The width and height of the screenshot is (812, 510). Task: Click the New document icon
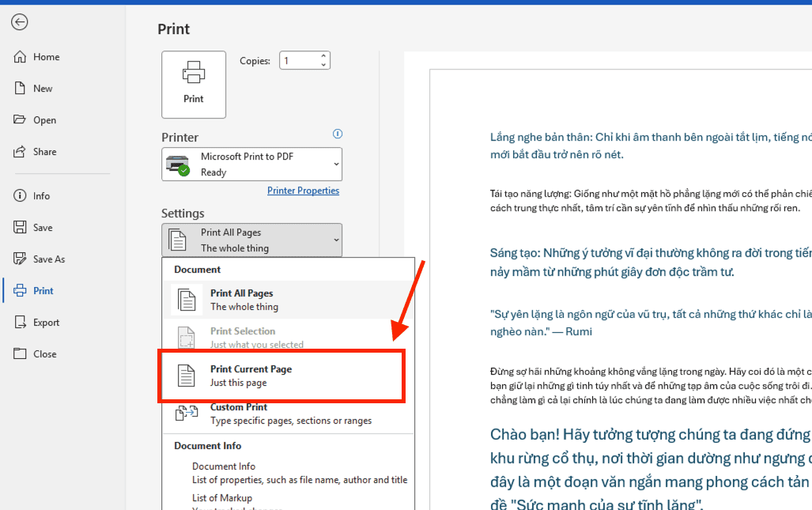(20, 88)
